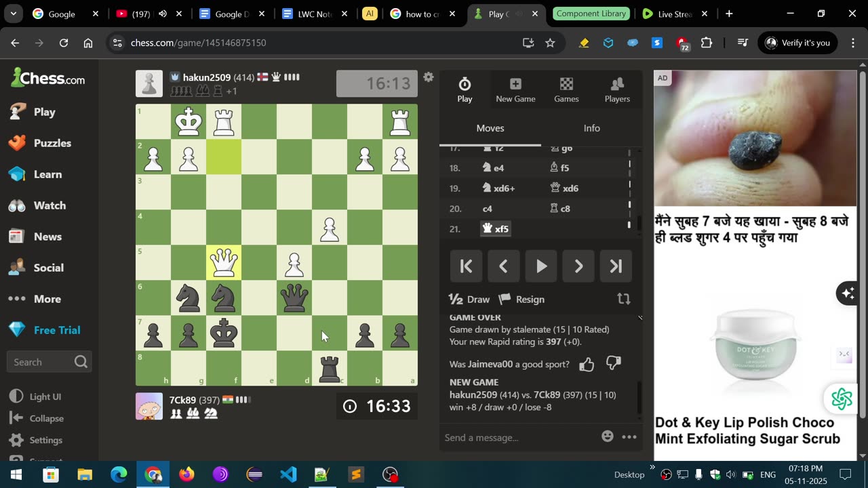868x488 pixels.
Task: Open the extensions puzzle icon
Action: coord(707,43)
